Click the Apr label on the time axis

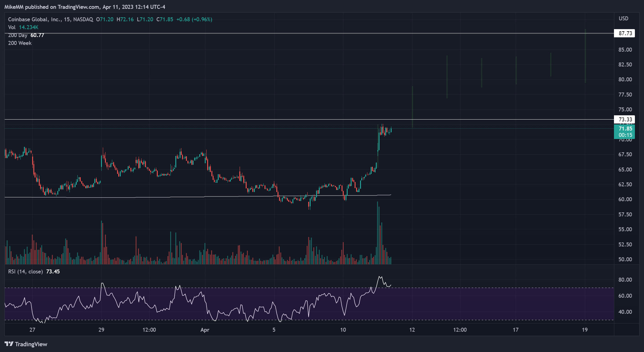coord(205,330)
